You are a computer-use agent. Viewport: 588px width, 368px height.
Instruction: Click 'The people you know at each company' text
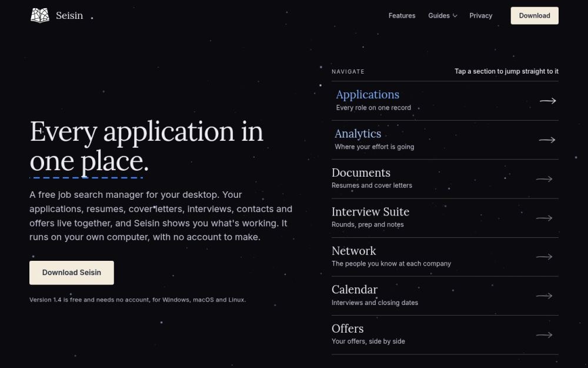pos(391,264)
